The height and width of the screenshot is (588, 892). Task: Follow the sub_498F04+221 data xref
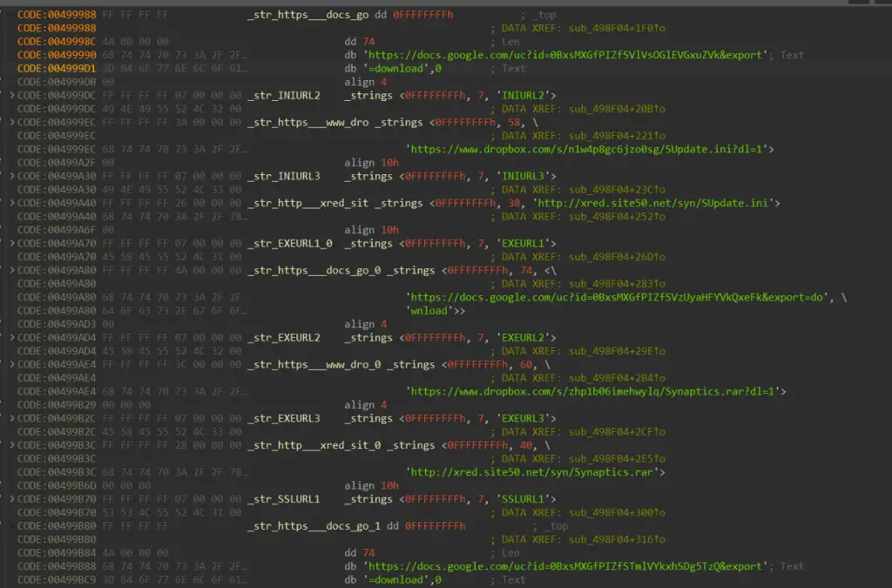617,136
